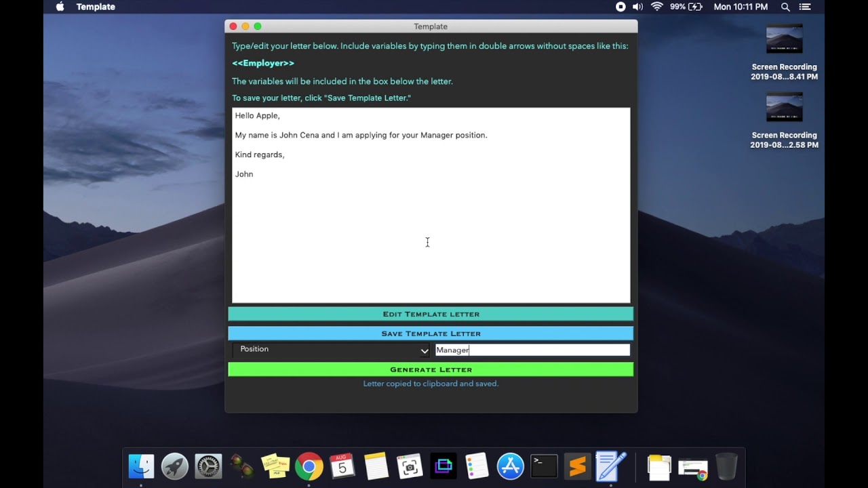The image size is (868, 488).
Task: Open the sunglasses app icon in dock
Action: point(242,466)
